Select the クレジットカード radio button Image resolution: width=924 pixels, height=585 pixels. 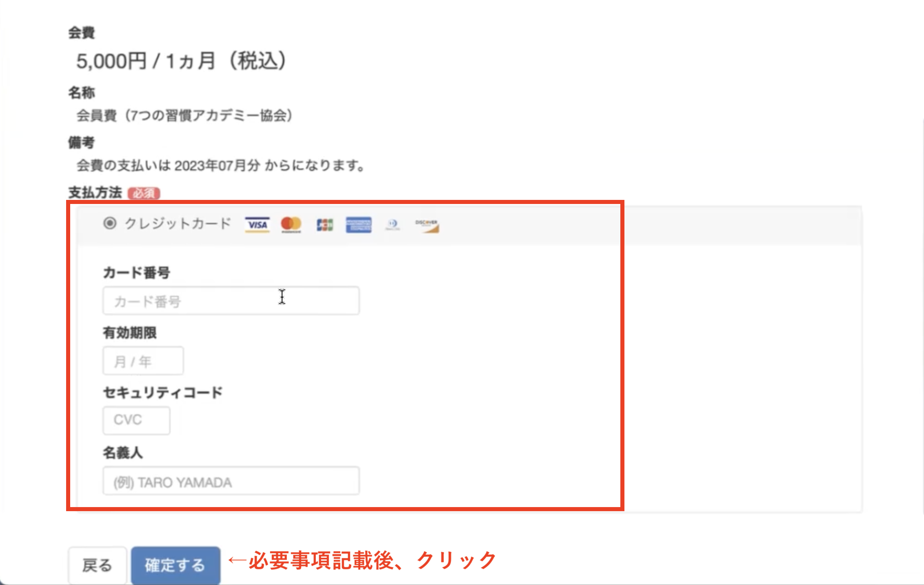[x=110, y=223]
